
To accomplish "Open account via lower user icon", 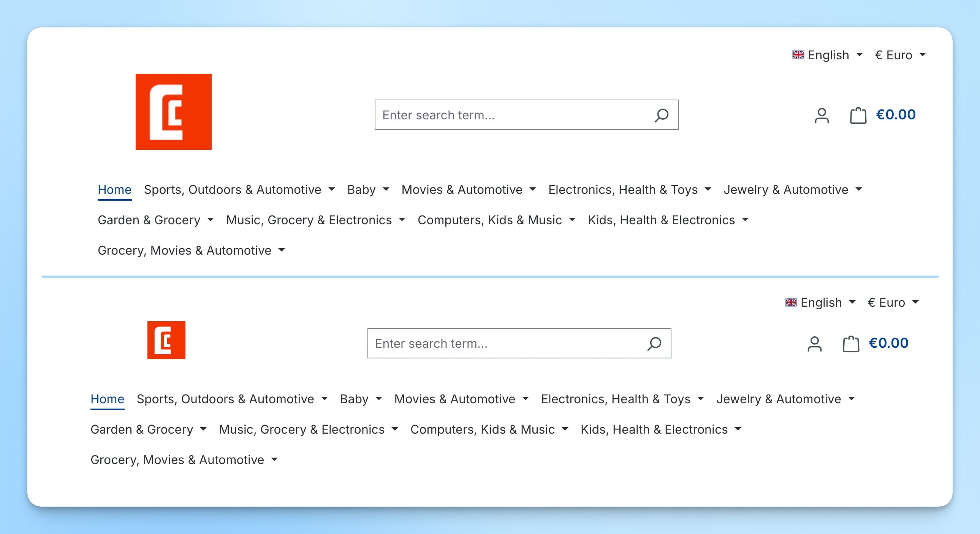I will pyautogui.click(x=814, y=344).
